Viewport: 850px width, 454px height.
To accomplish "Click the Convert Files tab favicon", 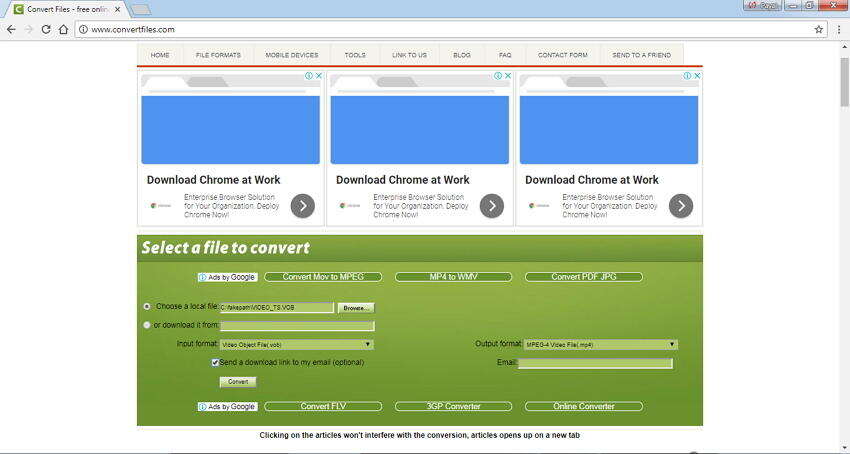I will (18, 9).
